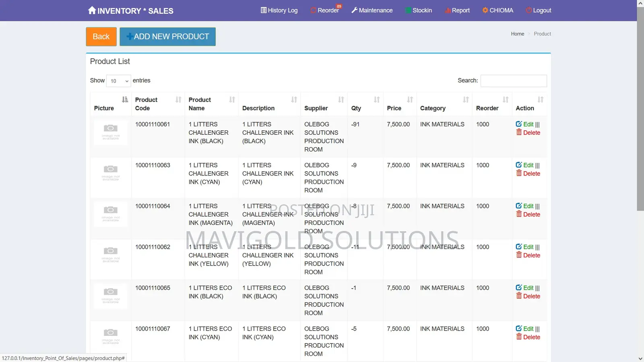Delete product 10001110065

coord(528,296)
